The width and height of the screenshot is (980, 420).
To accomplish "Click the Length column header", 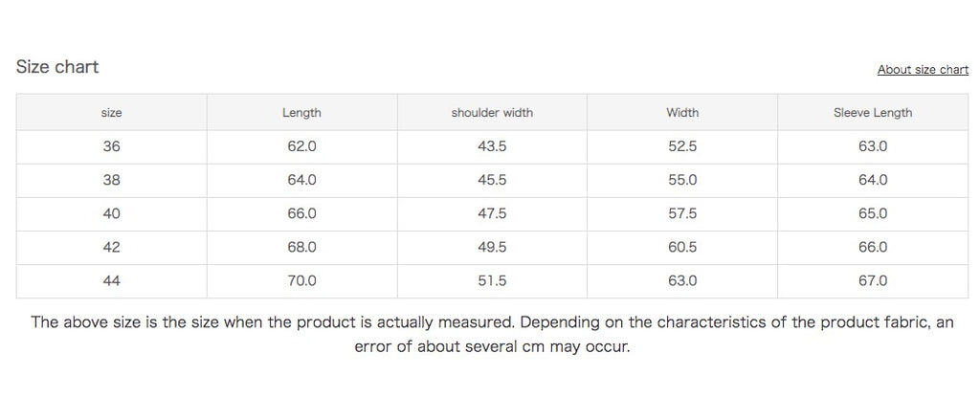I will tap(301, 113).
